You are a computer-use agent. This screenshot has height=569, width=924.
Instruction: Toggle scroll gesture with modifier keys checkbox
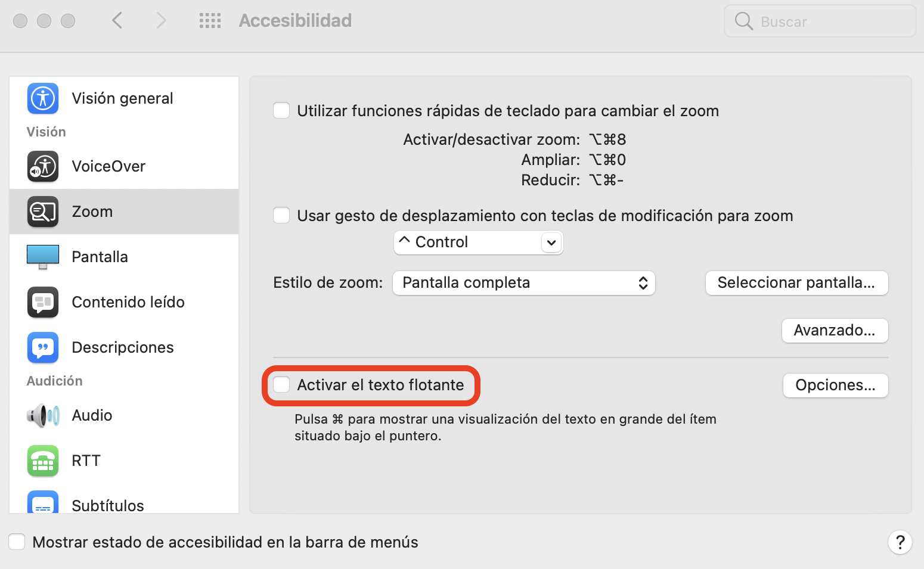tap(281, 216)
